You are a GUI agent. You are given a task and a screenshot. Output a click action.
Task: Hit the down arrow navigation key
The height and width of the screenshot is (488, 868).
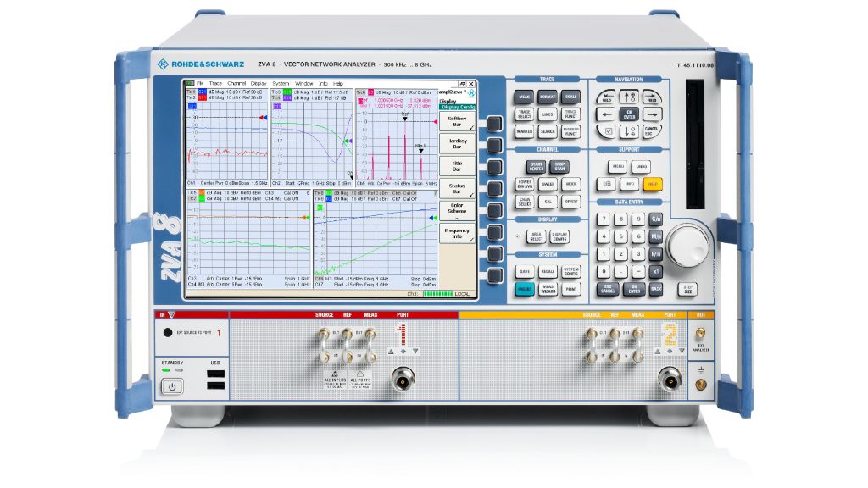[x=629, y=131]
